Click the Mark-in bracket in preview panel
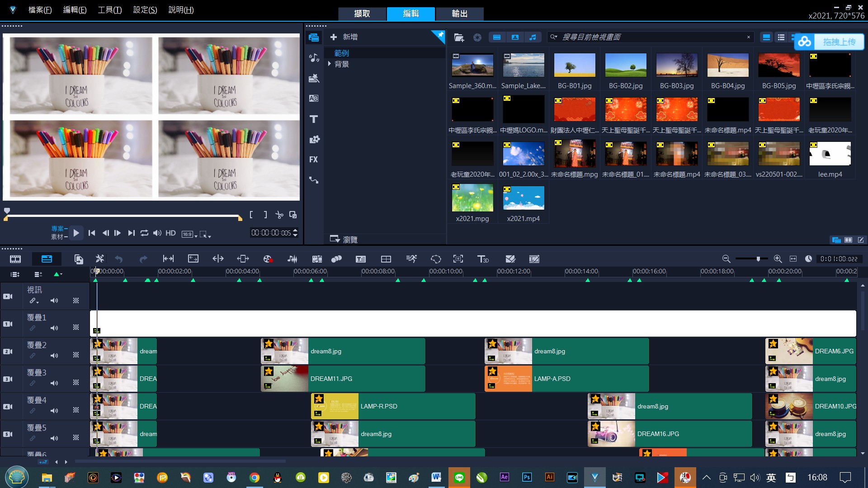This screenshot has width=868, height=488. (x=251, y=215)
